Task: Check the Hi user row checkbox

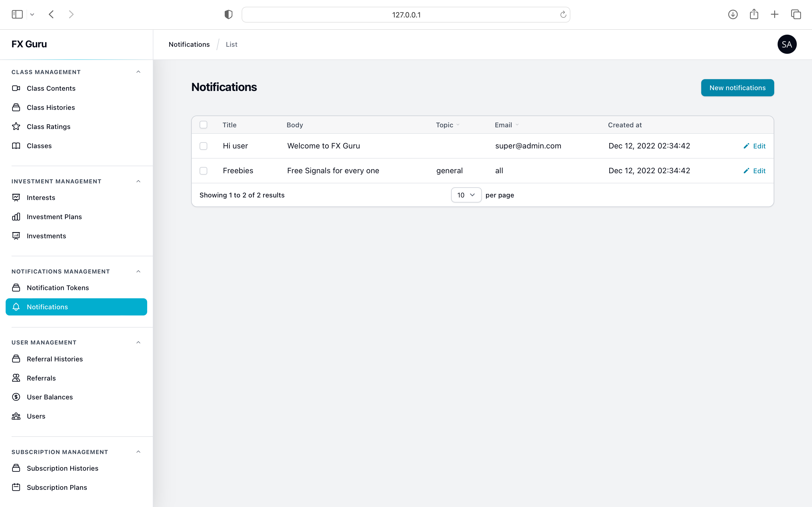Action: (203, 146)
